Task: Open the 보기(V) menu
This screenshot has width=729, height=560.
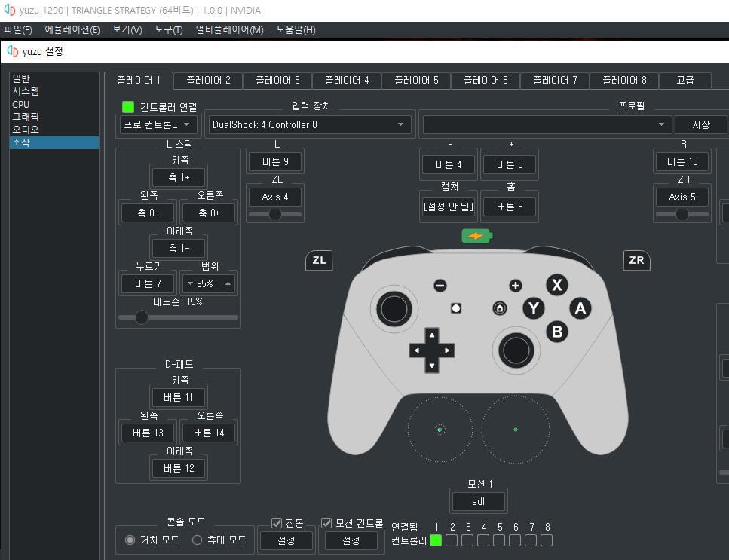Action: click(127, 29)
